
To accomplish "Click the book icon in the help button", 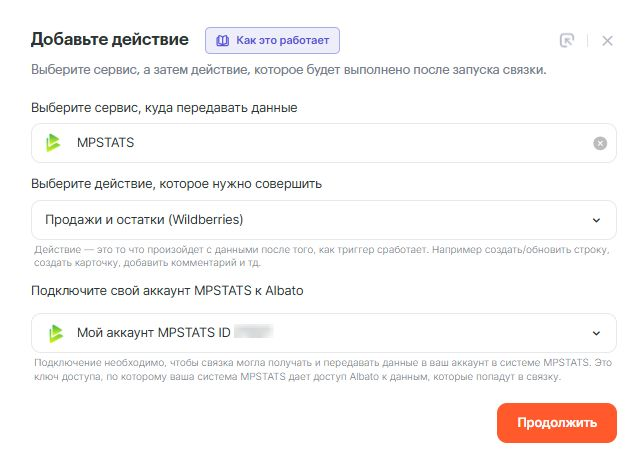I will [221, 41].
